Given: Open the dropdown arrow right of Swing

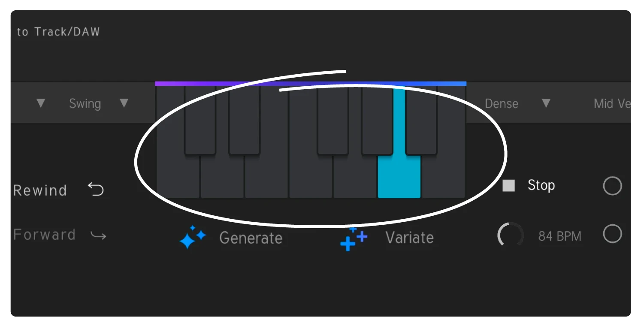Looking at the screenshot, I should (x=124, y=103).
